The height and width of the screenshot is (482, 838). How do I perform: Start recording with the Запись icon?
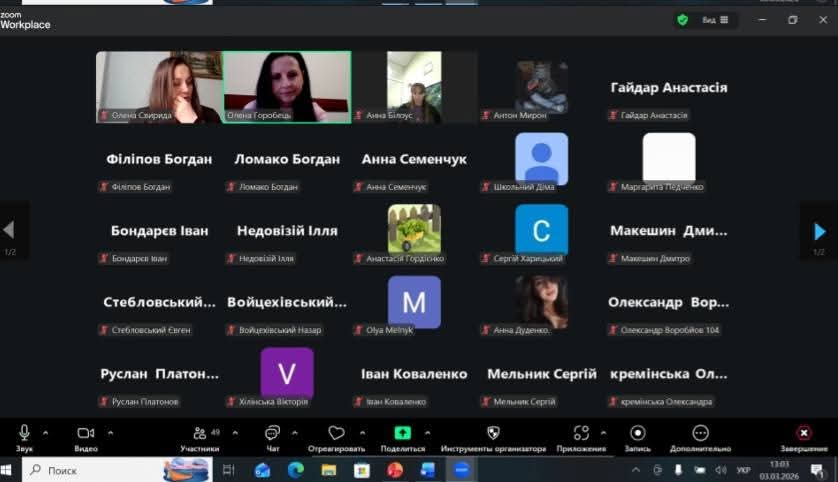[x=637, y=434]
